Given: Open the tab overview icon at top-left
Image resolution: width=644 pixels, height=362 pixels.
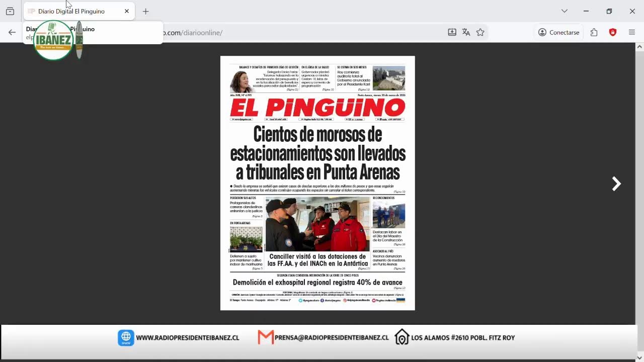Looking at the screenshot, I should (x=10, y=11).
